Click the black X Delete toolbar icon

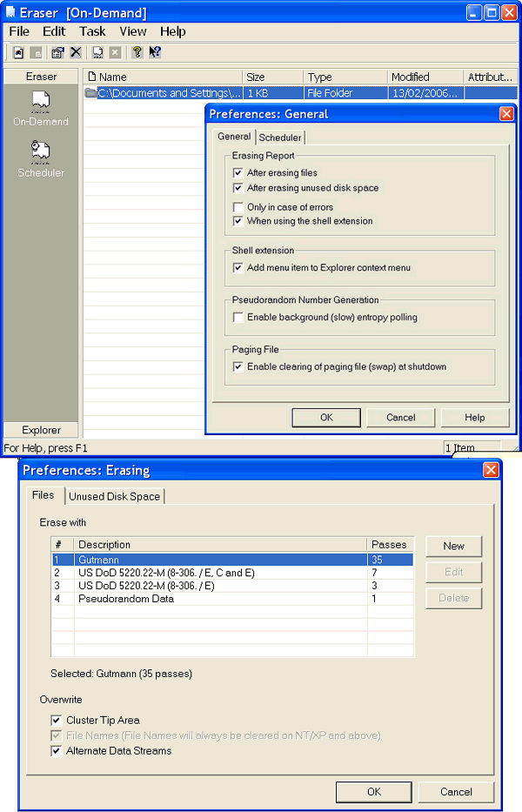[x=76, y=52]
